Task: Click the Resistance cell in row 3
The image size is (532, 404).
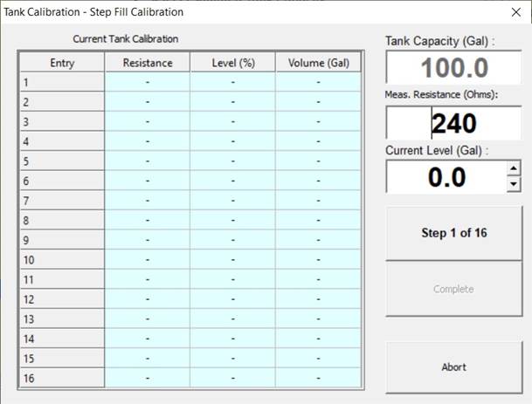Action: pos(148,121)
